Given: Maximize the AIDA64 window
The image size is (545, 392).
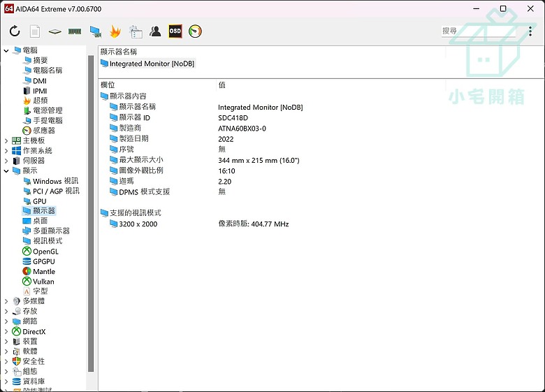Looking at the screenshot, I should 503,8.
